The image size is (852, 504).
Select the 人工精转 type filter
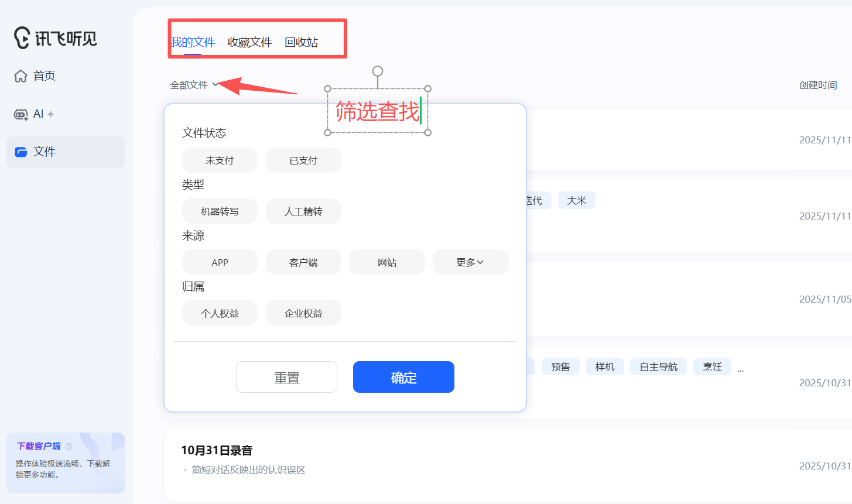click(303, 211)
